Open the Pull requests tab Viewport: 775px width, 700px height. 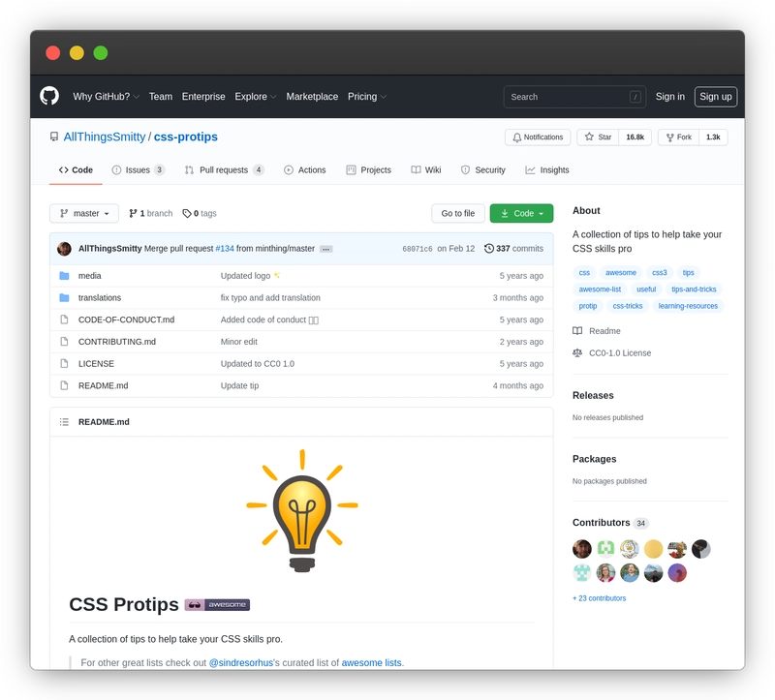(x=225, y=170)
